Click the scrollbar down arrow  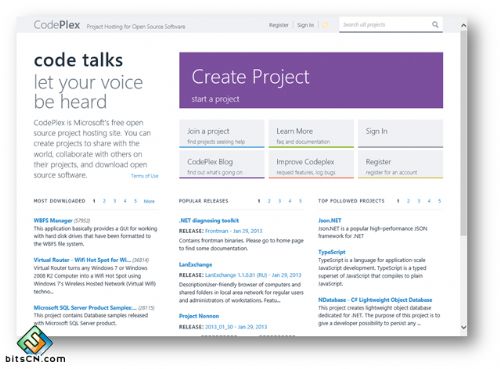[463, 327]
